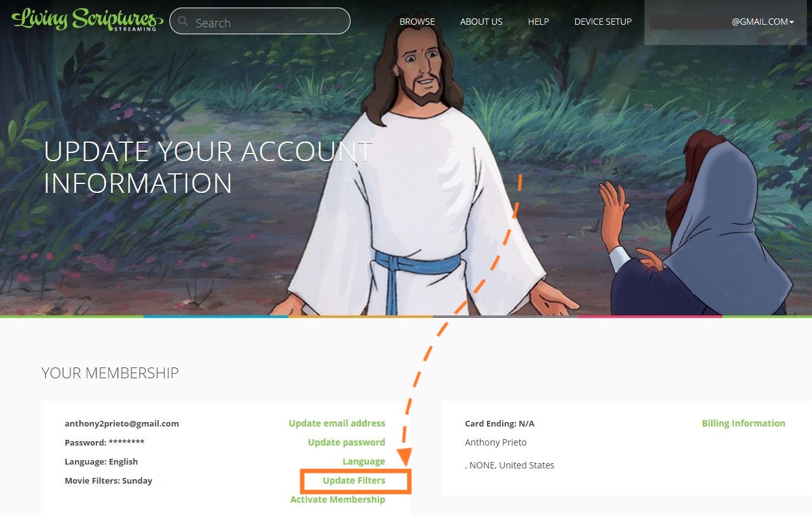Go to the HELP page
The height and width of the screenshot is (516, 812).
538,22
